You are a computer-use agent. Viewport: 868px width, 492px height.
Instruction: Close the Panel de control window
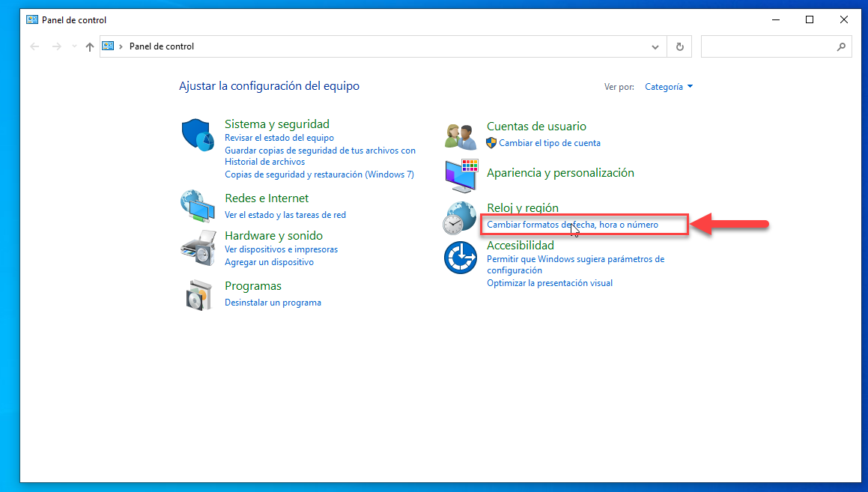pos(843,20)
